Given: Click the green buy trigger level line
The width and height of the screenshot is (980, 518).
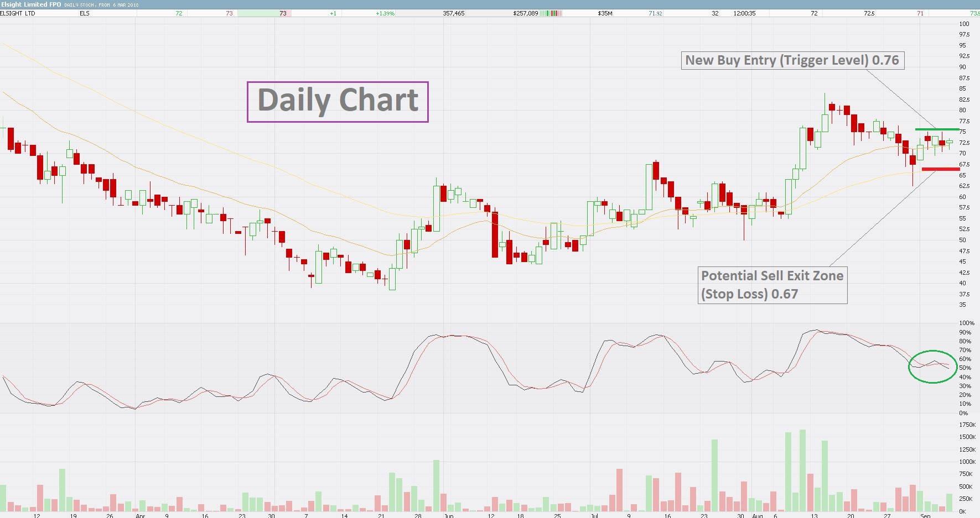Looking at the screenshot, I should [937, 129].
